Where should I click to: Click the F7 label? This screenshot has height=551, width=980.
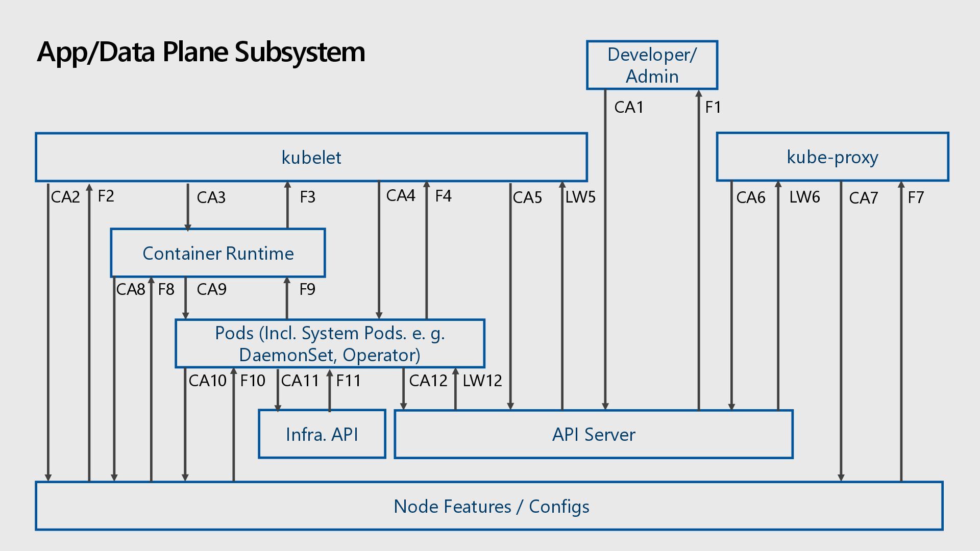[916, 197]
